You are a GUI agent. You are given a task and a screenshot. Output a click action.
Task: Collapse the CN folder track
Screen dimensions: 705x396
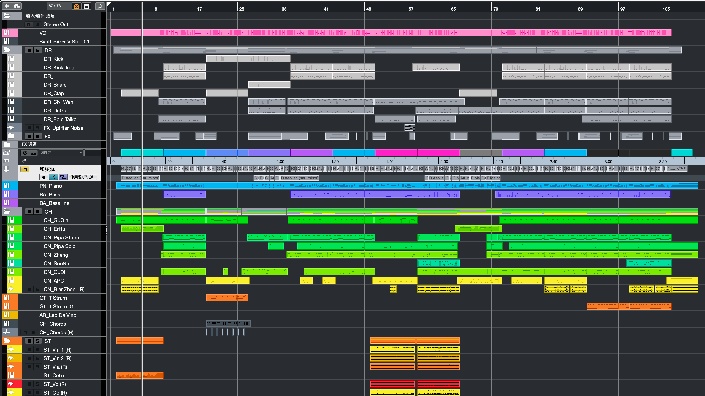tap(7, 211)
